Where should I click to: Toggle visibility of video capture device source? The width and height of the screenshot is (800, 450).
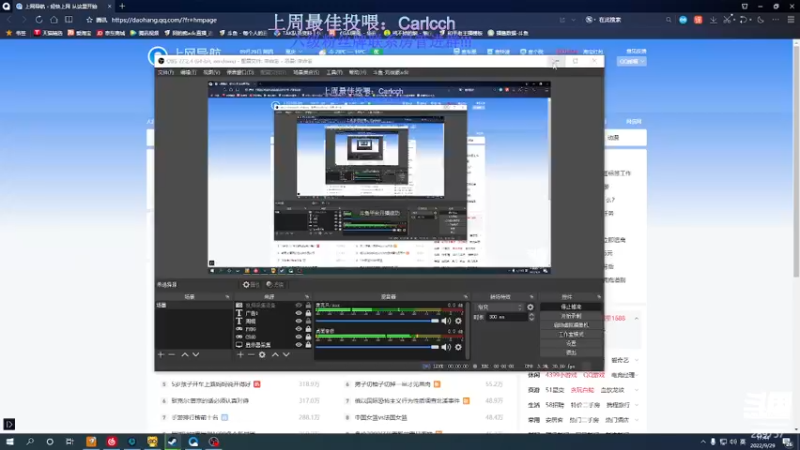pos(298,305)
